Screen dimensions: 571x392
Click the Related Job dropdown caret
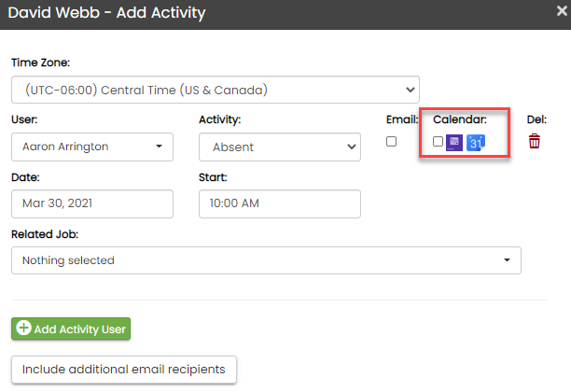click(x=508, y=260)
